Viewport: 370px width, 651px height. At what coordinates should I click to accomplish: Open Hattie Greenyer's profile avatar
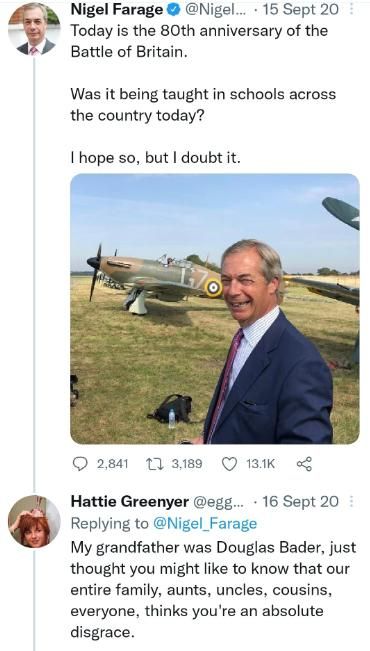(34, 521)
